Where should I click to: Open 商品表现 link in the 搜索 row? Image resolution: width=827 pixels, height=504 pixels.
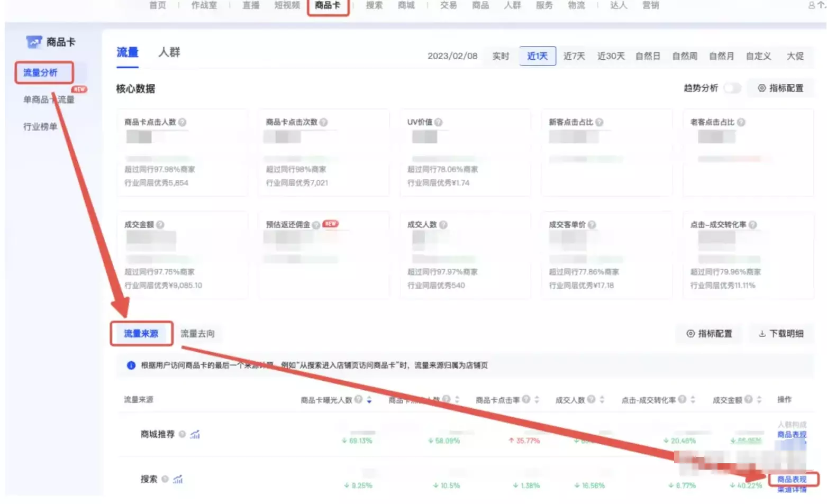tap(792, 480)
